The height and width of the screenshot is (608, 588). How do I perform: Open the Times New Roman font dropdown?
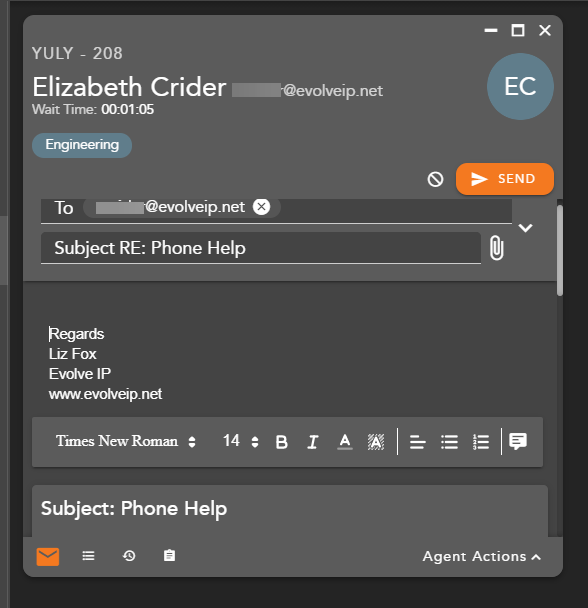(125, 441)
